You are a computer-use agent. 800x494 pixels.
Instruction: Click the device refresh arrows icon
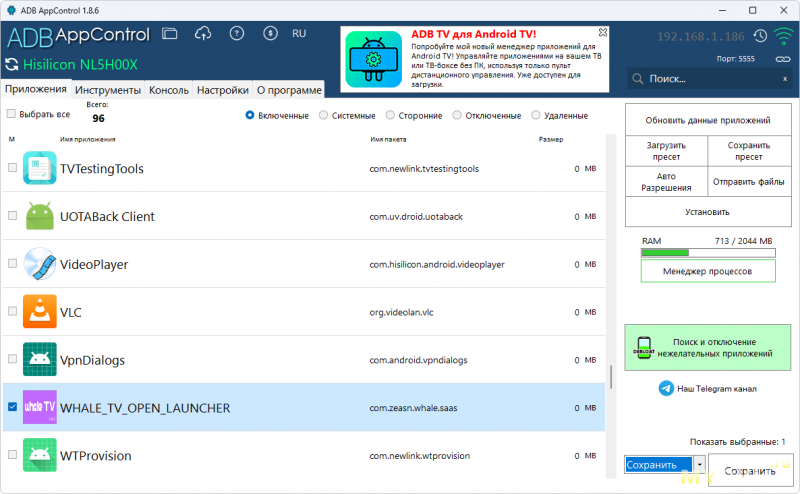(11, 64)
